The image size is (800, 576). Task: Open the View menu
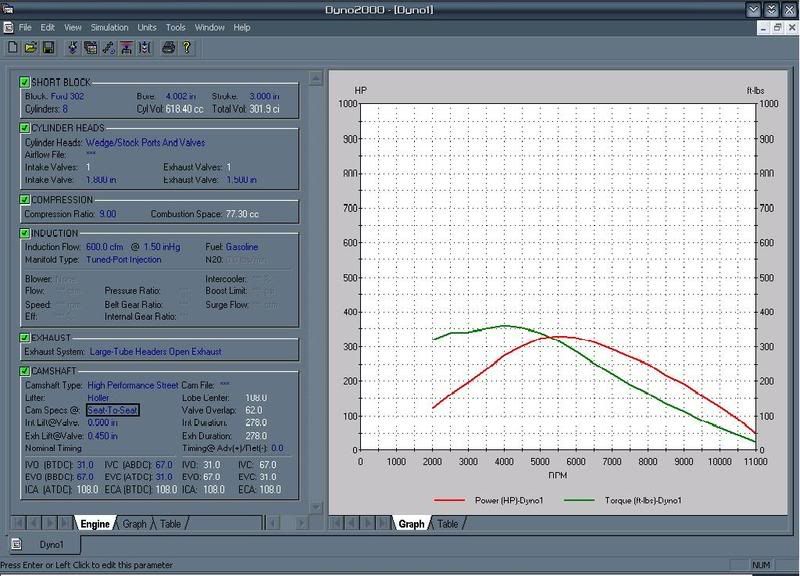[x=72, y=28]
